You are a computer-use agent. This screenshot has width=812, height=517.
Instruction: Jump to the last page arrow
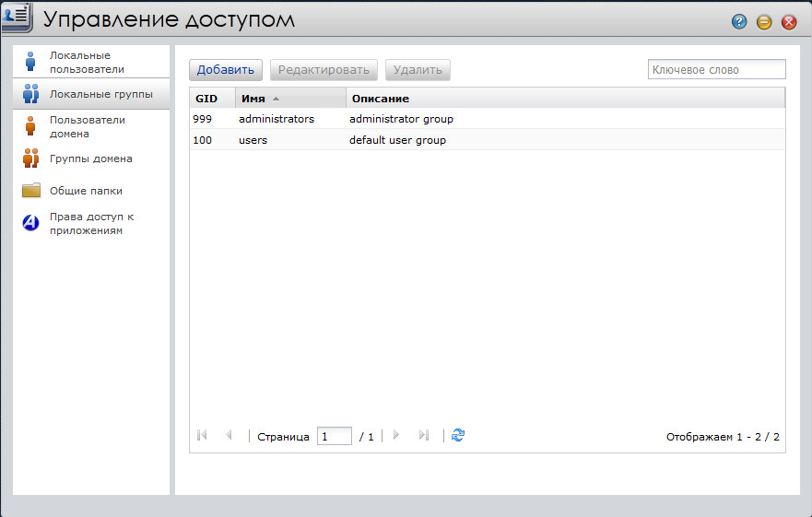(423, 435)
